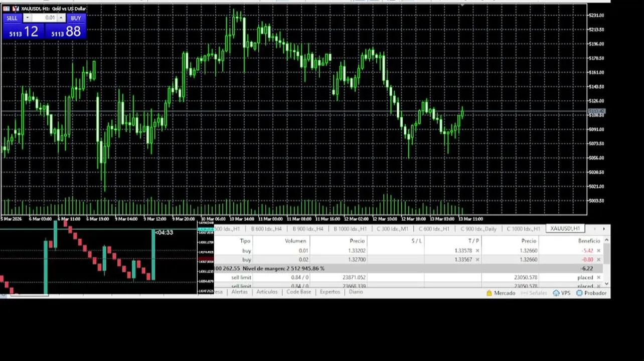Viewport: 644px width, 361px height.
Task: Open the Mercado market button
Action: (501, 293)
